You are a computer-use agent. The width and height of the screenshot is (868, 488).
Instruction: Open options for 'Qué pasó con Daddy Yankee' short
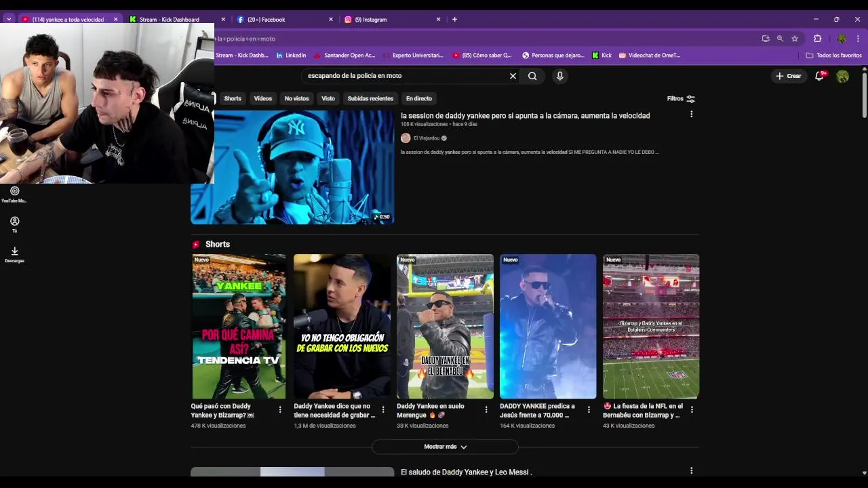click(280, 409)
